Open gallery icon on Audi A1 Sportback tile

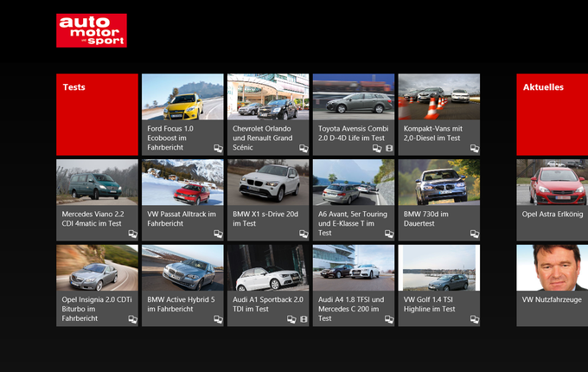(x=291, y=319)
